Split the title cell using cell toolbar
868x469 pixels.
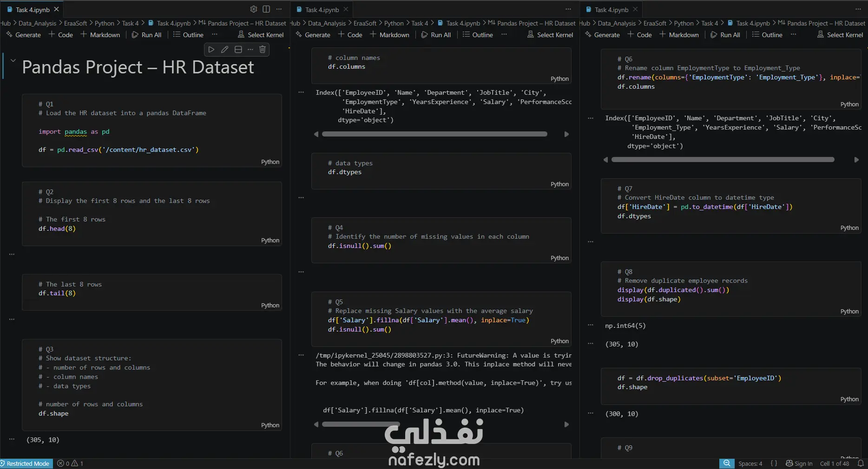tap(238, 49)
